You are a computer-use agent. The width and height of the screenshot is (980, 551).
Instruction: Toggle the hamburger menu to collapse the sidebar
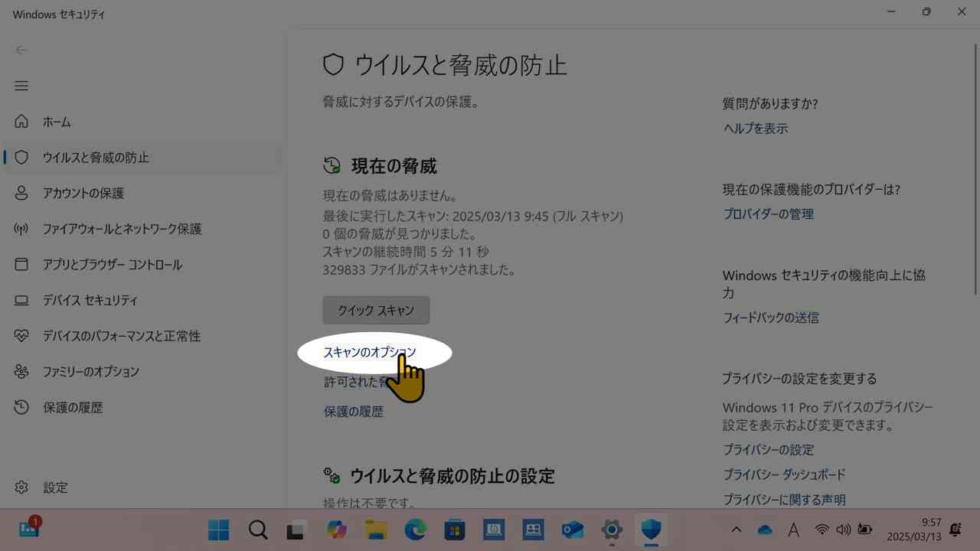21,86
